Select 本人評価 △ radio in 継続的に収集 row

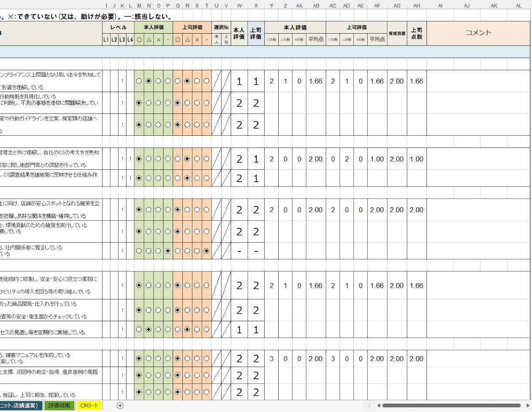coord(149,285)
